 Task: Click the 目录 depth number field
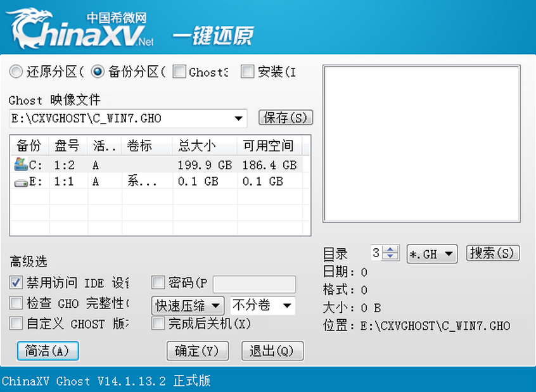point(376,253)
